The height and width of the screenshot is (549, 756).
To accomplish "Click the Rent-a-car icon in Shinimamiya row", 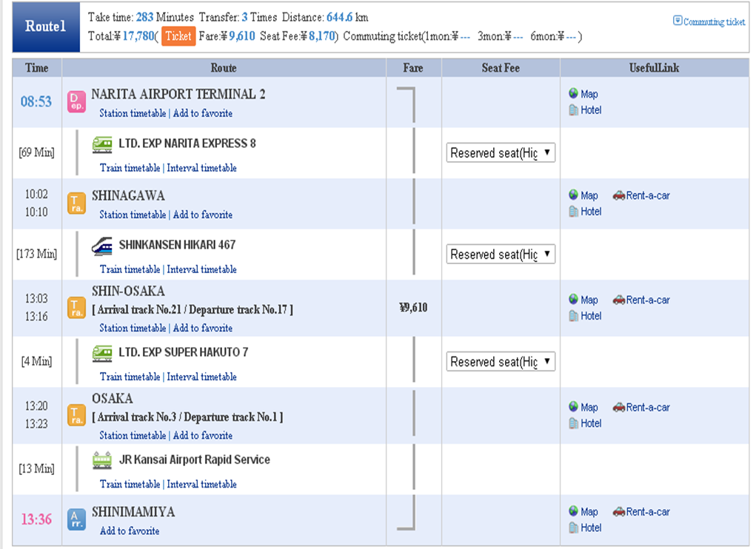I will (x=619, y=512).
